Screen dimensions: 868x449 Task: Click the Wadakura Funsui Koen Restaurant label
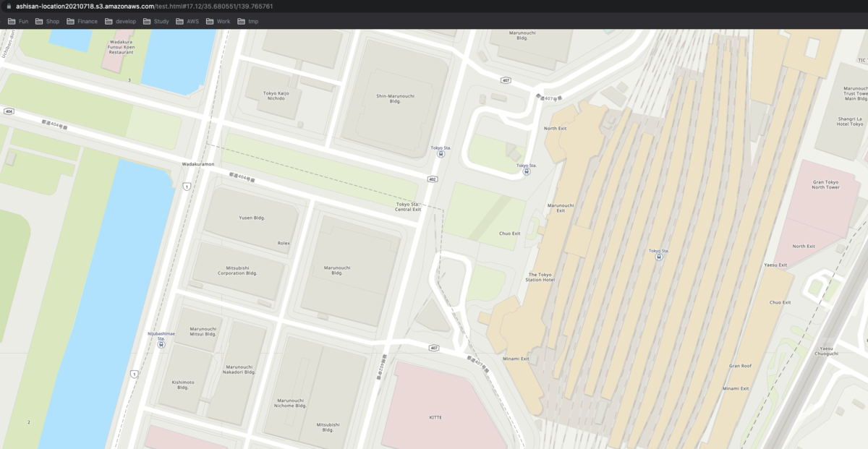[x=121, y=48]
